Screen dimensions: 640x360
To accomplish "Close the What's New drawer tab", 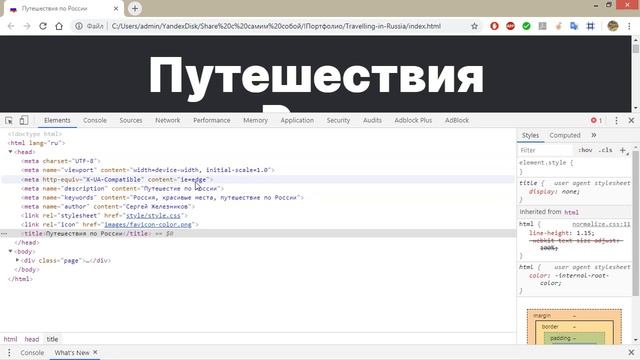I will (95, 352).
